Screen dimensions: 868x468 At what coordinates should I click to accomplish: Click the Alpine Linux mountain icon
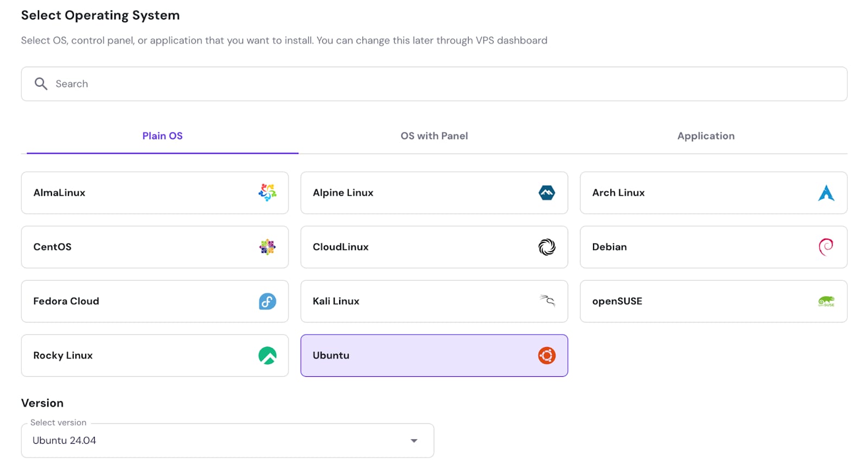[546, 193]
